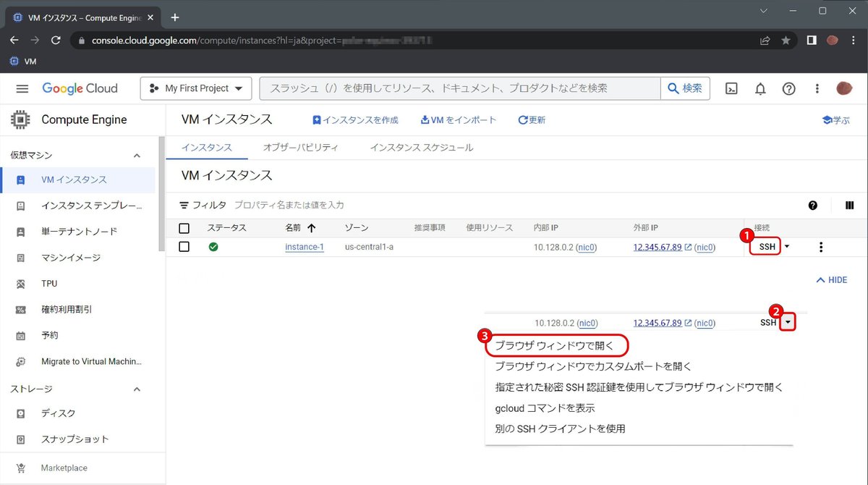Screen dimensions: 868x485
Task: Click SSH dropdown arrow in the lower inset
Action: (x=788, y=322)
